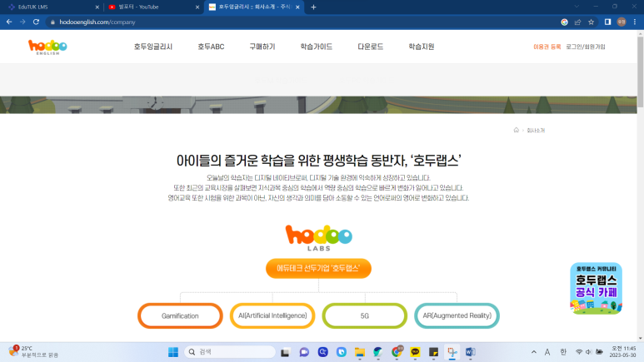The width and height of the screenshot is (644, 362).
Task: Open the 학습지원 menu
Action: [422, 47]
